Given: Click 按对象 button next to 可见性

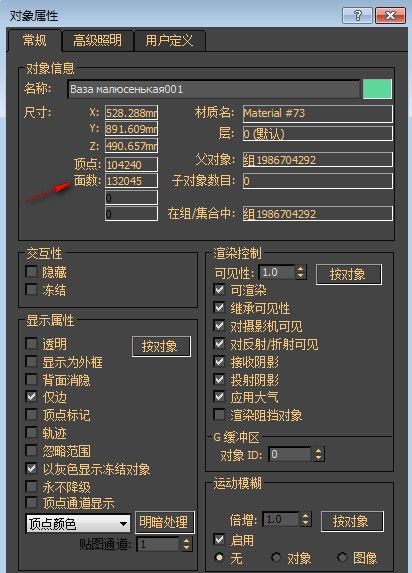Looking at the screenshot, I should click(348, 274).
